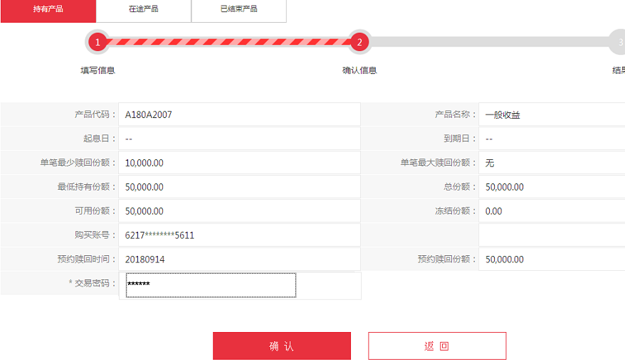Open the 在途产品 tab

click(x=144, y=11)
